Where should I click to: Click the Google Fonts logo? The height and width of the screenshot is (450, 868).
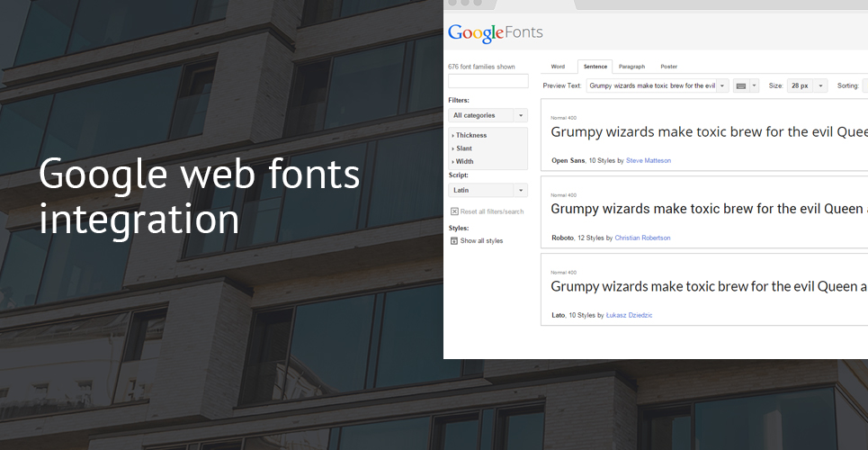pos(495,32)
